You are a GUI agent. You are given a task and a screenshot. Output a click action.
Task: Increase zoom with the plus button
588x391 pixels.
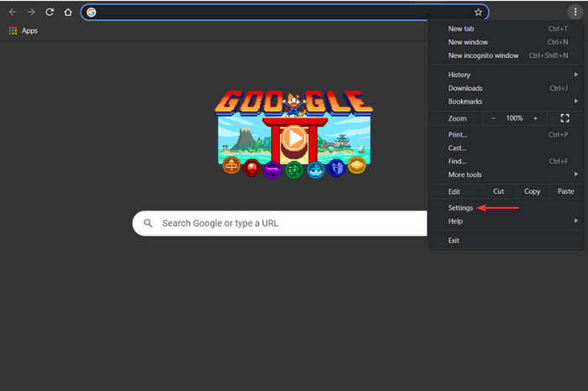coord(536,118)
